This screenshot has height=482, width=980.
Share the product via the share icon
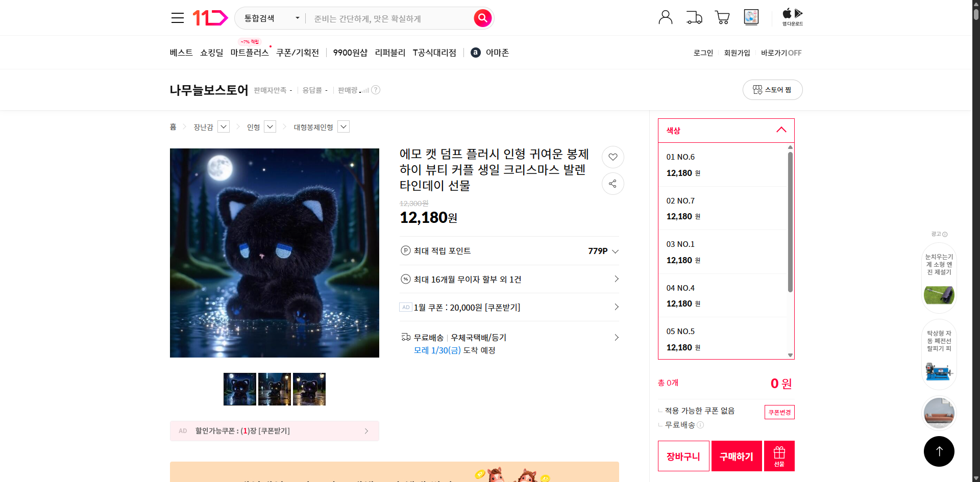point(612,184)
